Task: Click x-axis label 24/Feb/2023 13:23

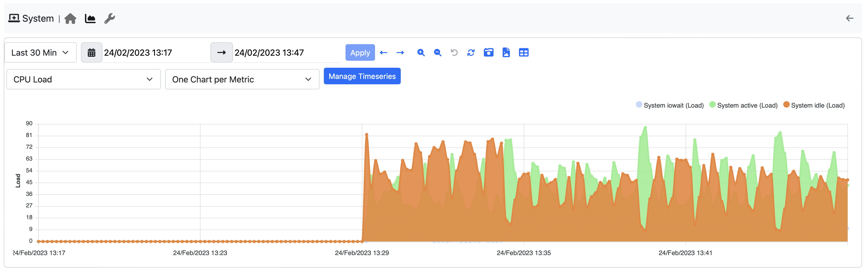Action: pyautogui.click(x=200, y=253)
